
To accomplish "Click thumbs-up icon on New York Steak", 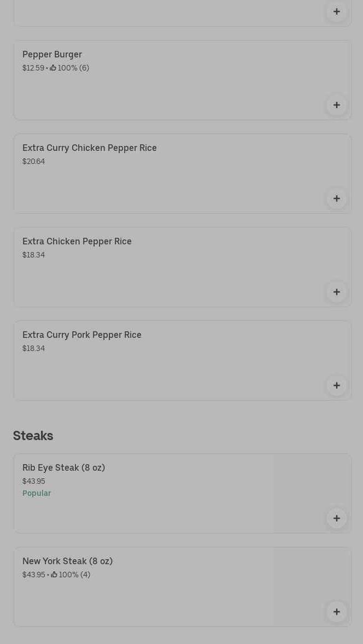I will coord(54,575).
